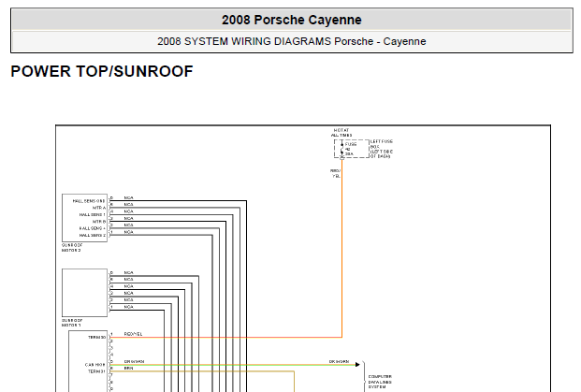Click the "HALL SENS 1" pin label
This screenshot has width=581, height=392.
point(93,214)
